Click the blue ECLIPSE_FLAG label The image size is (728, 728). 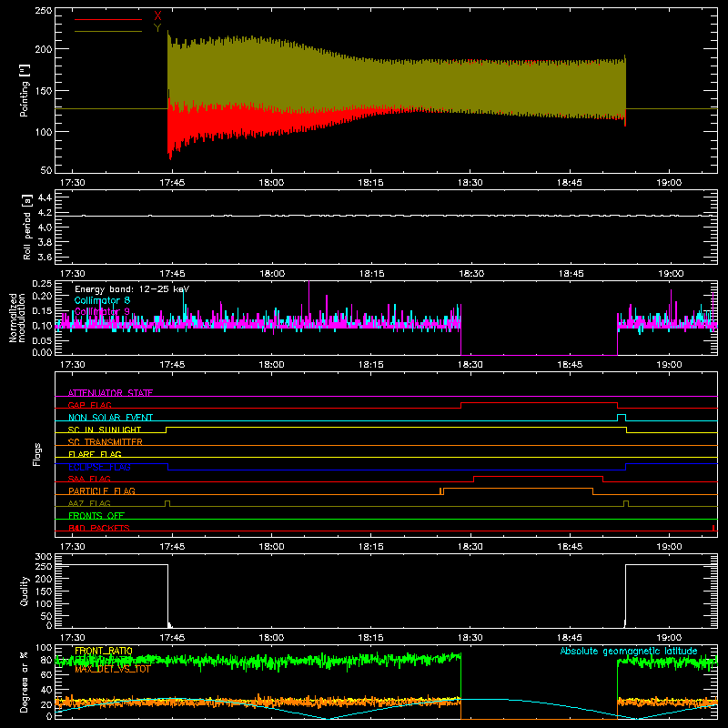click(x=99, y=467)
